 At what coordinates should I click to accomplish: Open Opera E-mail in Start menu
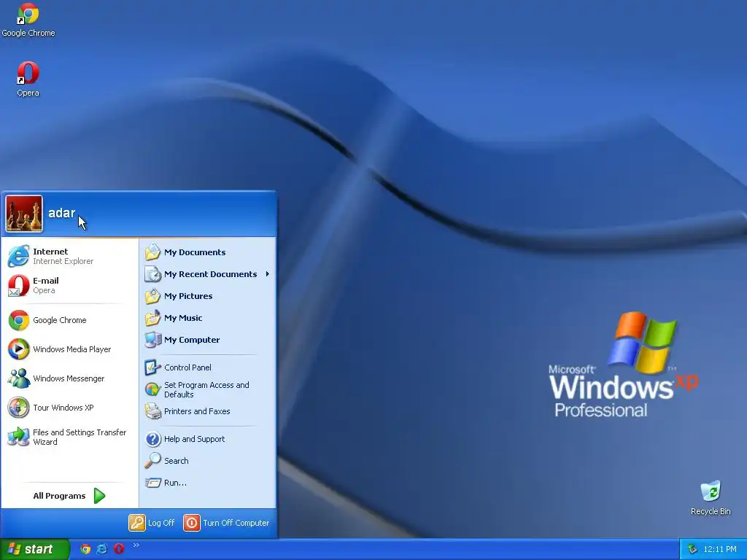[x=19, y=285]
